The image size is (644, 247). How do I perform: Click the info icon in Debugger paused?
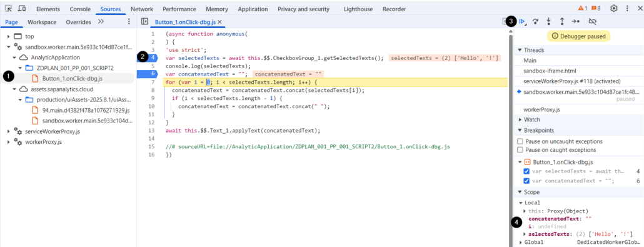(555, 36)
